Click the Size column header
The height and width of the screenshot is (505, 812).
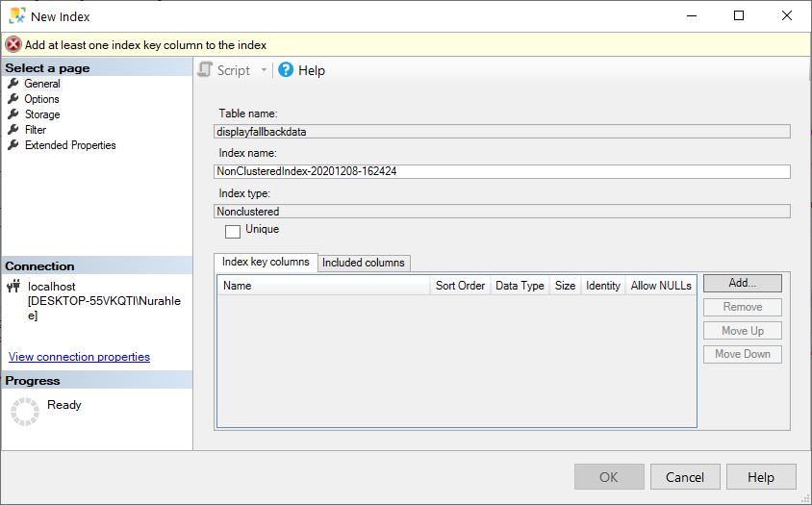565,286
